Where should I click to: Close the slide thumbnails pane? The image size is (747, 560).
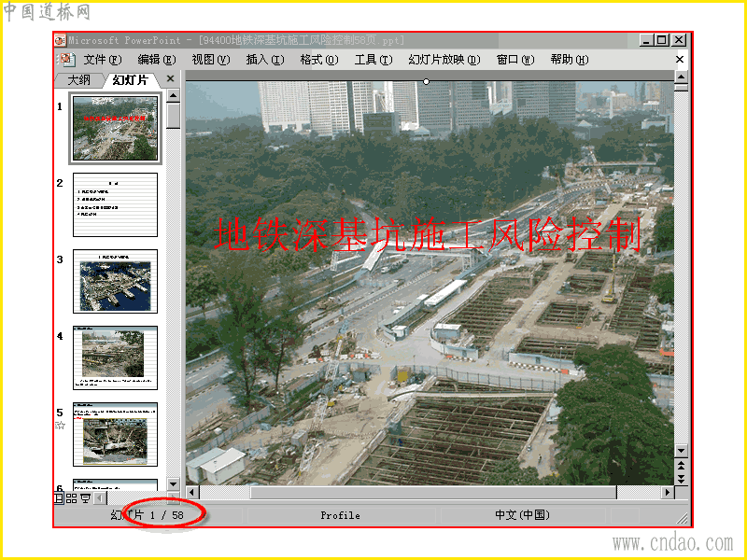point(170,78)
